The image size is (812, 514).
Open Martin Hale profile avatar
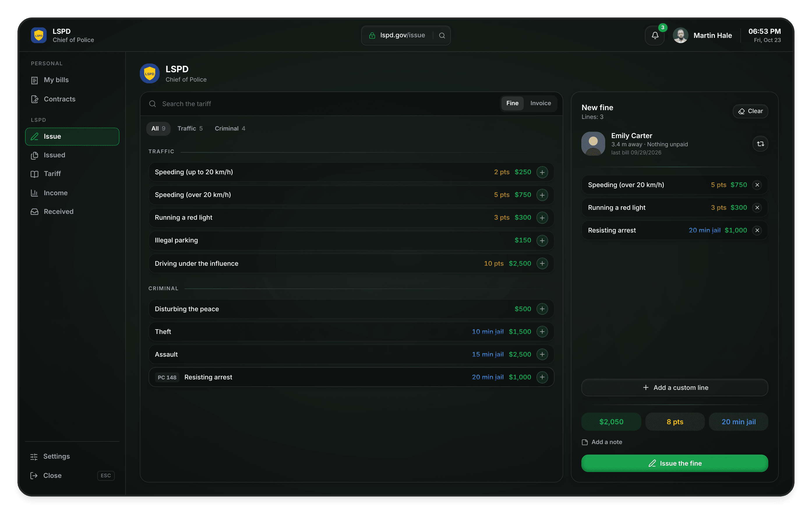pyautogui.click(x=680, y=36)
